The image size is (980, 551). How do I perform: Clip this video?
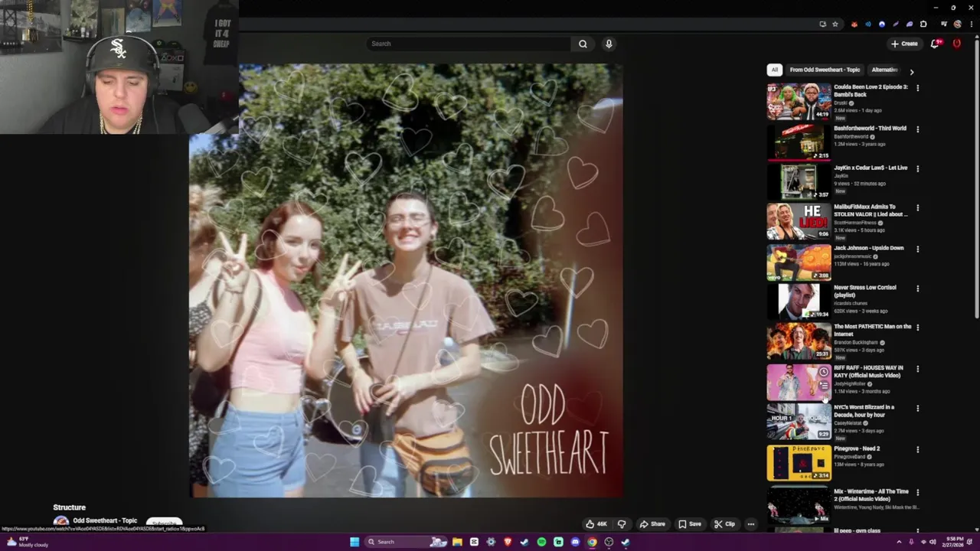[724, 524]
